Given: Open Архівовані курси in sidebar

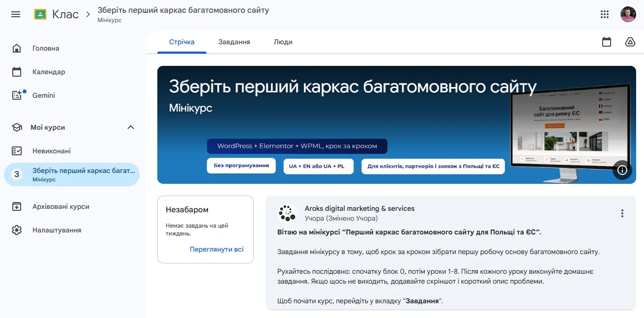Looking at the screenshot, I should click(72, 206).
